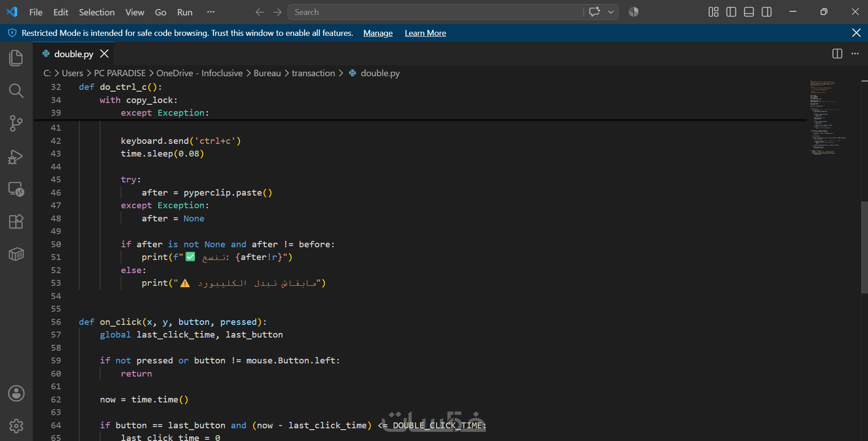Open the Extensions view
Viewport: 868px width, 441px height.
click(x=16, y=222)
